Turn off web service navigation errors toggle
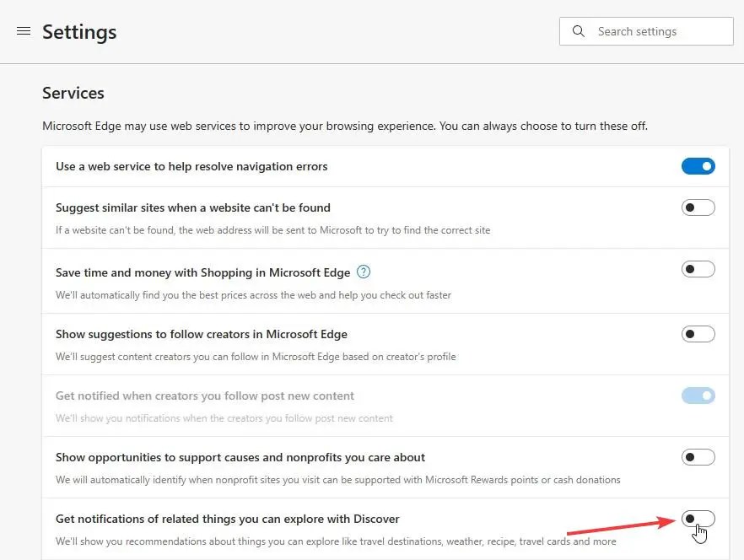 pyautogui.click(x=698, y=166)
